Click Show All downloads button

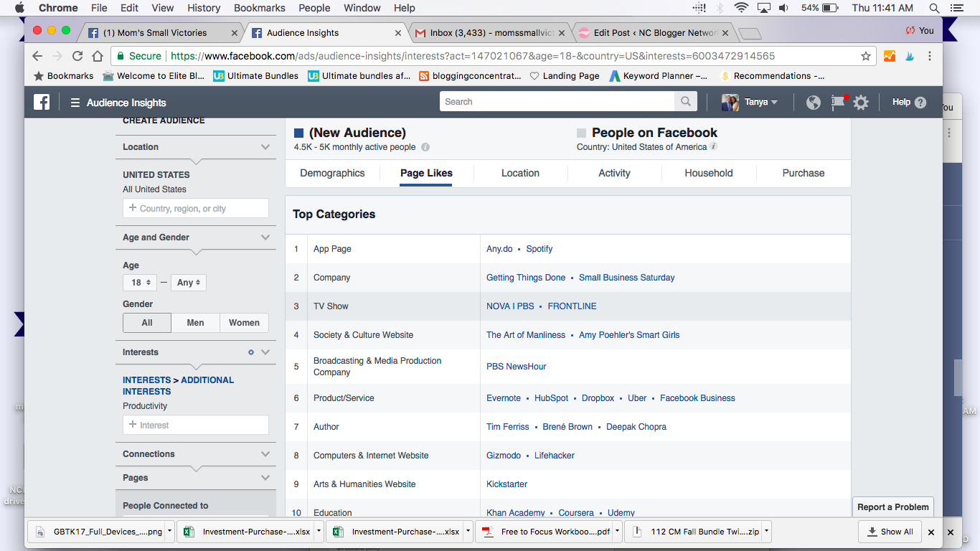[890, 532]
